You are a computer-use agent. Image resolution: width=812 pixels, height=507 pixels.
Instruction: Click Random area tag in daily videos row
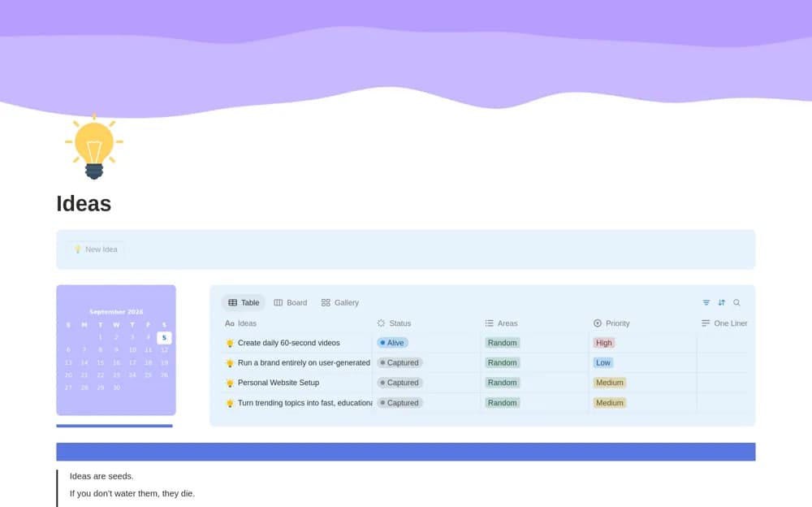point(503,343)
